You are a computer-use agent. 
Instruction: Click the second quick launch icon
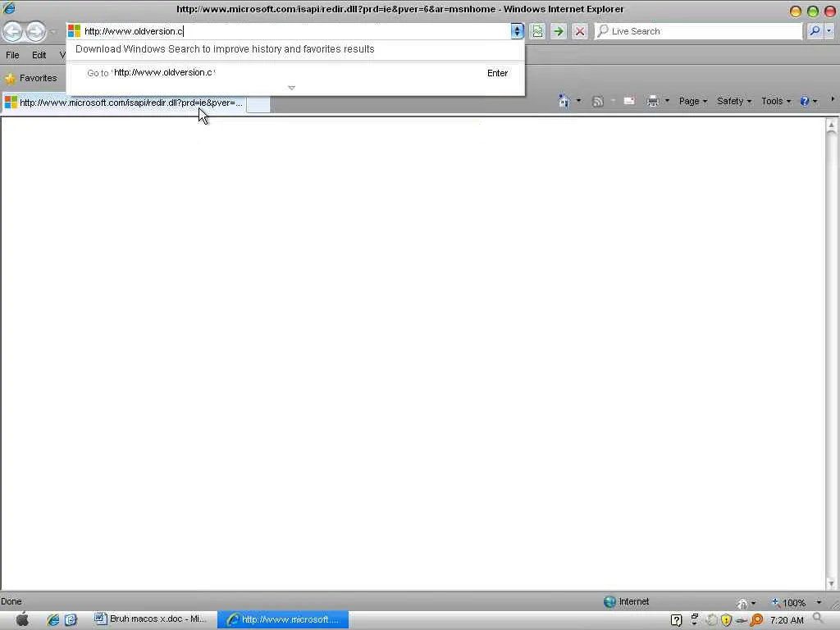(71, 620)
